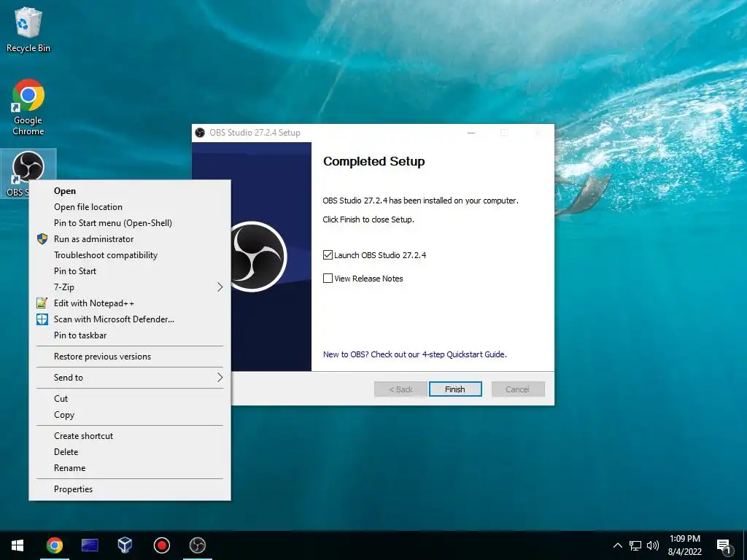Choose Cut from context menu
747x560 pixels.
pos(130,399)
